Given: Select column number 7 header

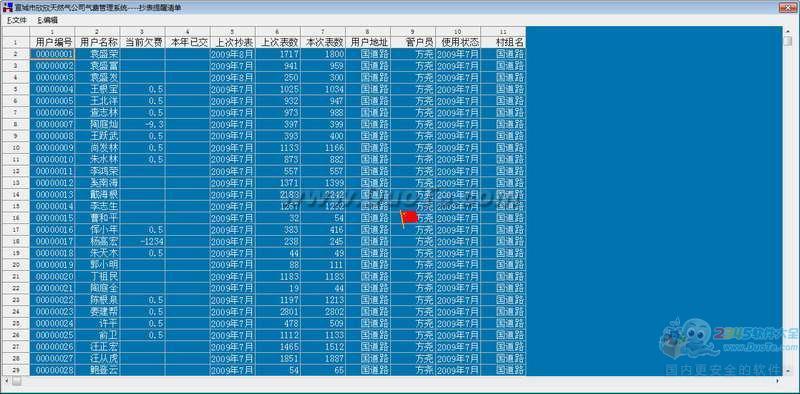Looking at the screenshot, I should click(323, 32).
